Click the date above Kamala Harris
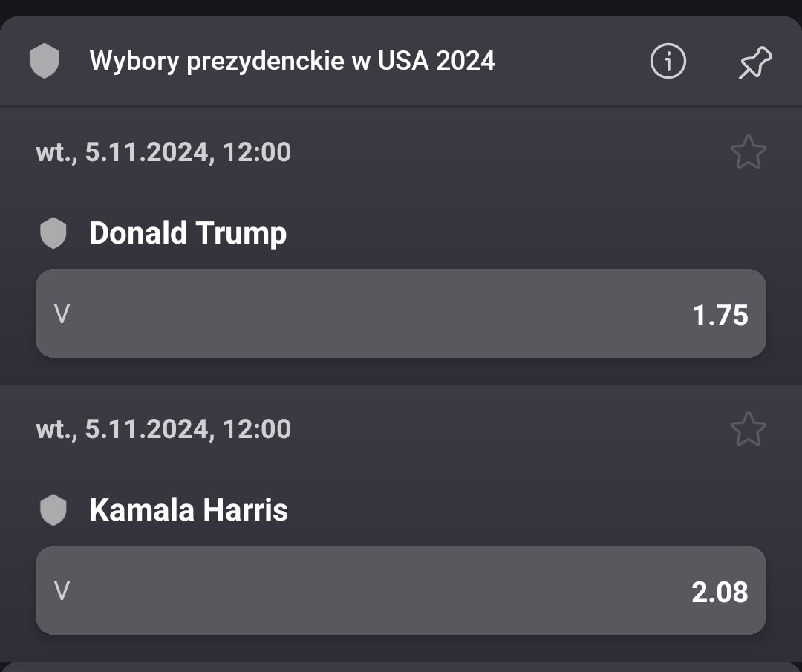This screenshot has width=802, height=672. [x=163, y=430]
